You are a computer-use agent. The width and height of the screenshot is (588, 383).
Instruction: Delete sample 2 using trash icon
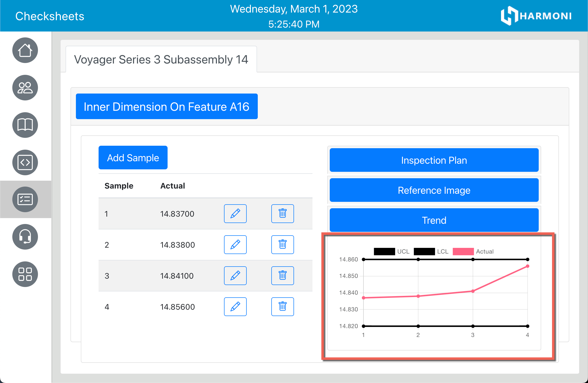pyautogui.click(x=282, y=245)
